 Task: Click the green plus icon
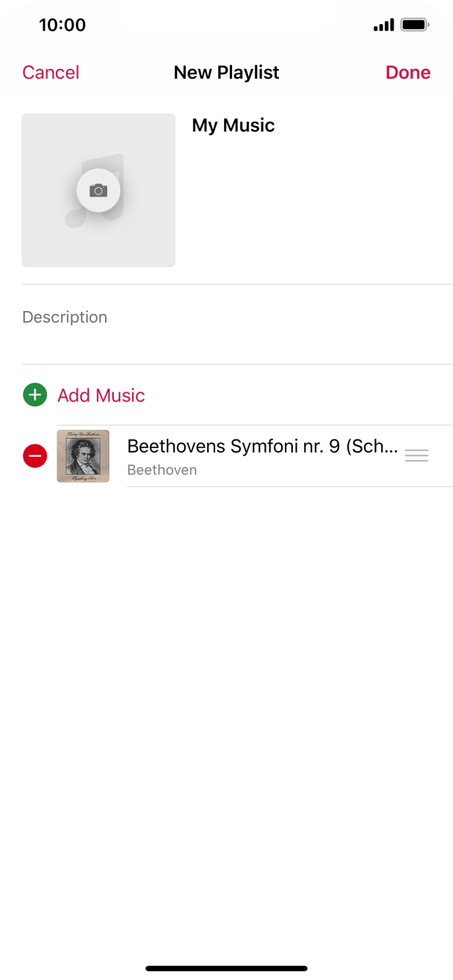point(35,395)
